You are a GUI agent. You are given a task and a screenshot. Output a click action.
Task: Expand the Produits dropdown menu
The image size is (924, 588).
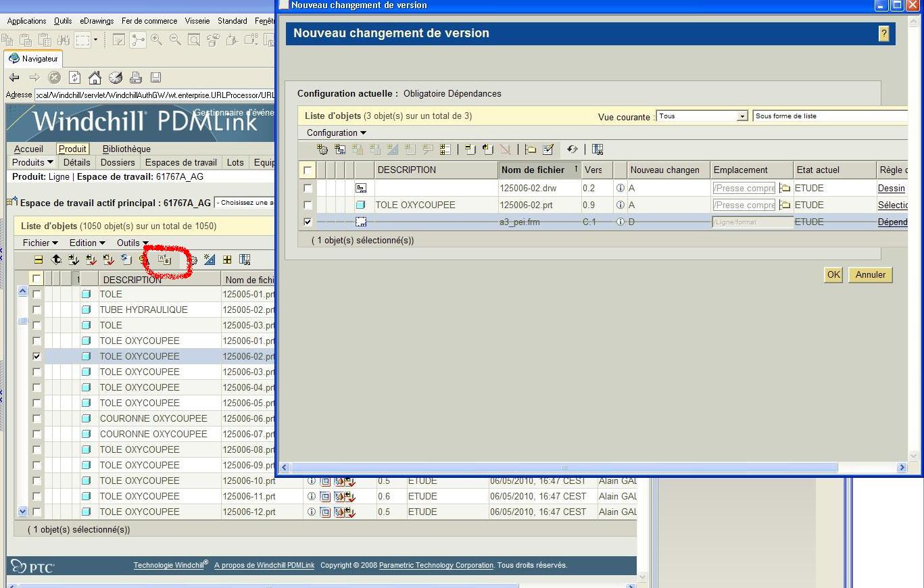tap(32, 162)
